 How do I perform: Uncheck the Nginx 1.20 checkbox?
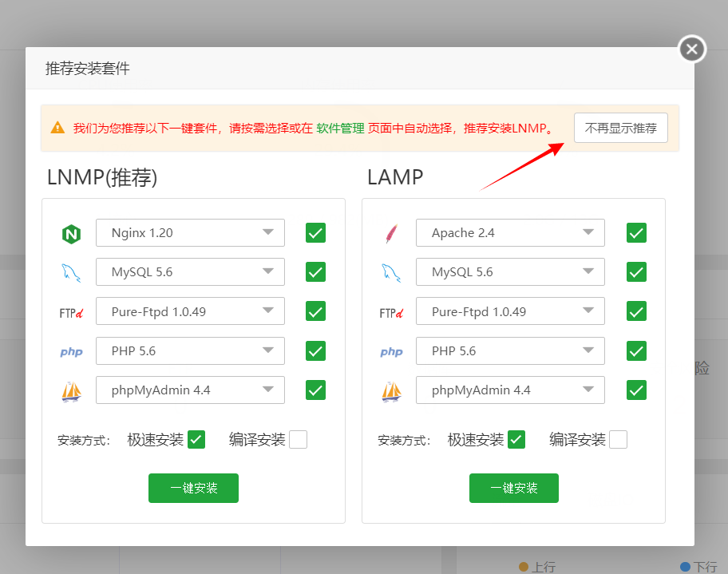click(316, 232)
